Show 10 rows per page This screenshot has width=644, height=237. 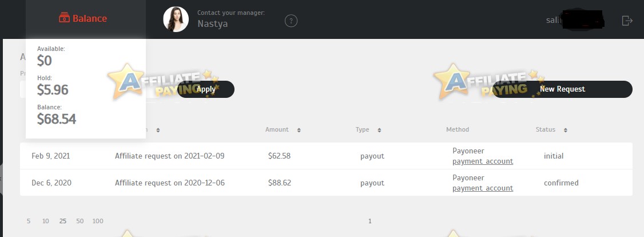tap(46, 221)
